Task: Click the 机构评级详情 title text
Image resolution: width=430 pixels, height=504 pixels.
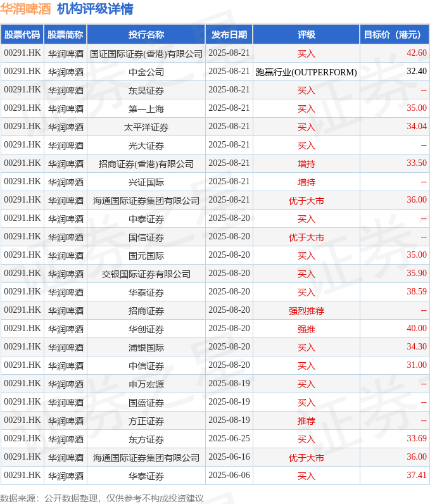Action: [x=95, y=9]
